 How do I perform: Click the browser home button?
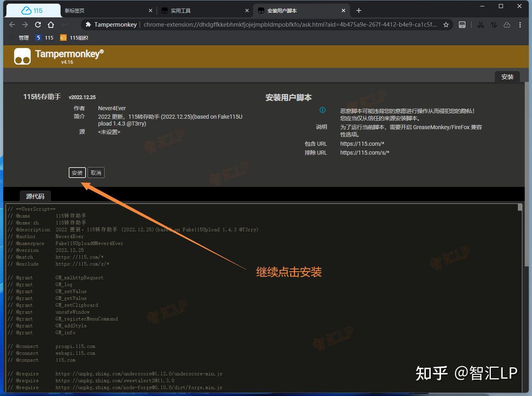point(51,25)
